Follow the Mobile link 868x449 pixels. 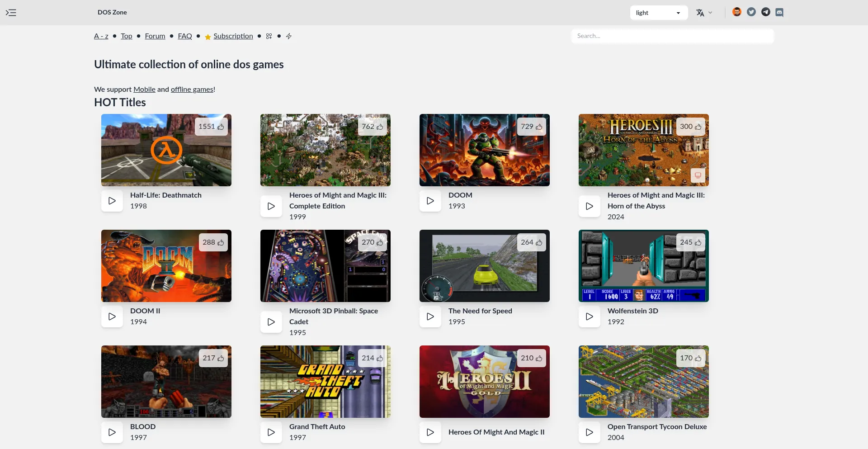click(144, 90)
